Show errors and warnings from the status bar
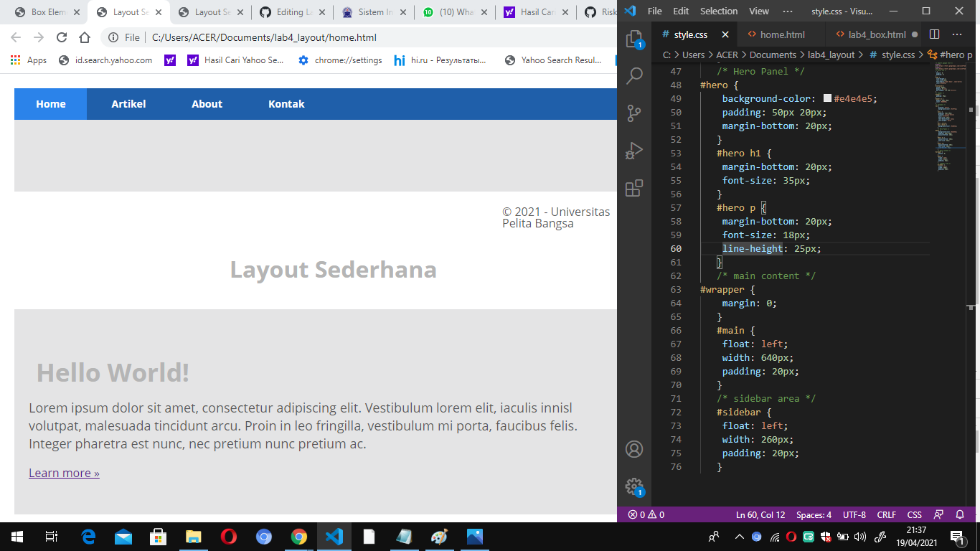This screenshot has width=980, height=551. pos(645,514)
